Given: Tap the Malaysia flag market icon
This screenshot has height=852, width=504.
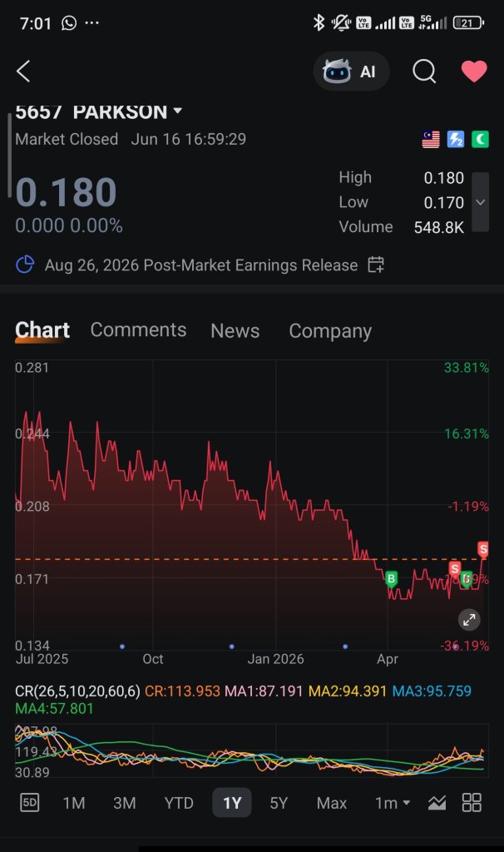Looking at the screenshot, I should [x=431, y=140].
